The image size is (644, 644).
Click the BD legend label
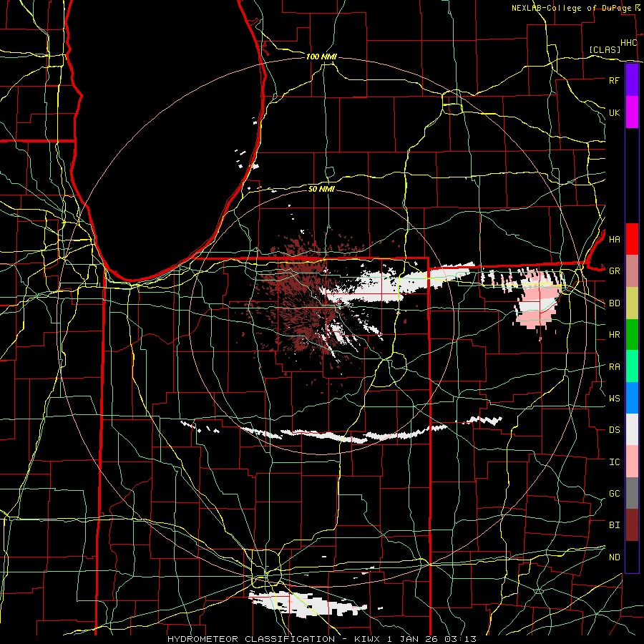614,303
